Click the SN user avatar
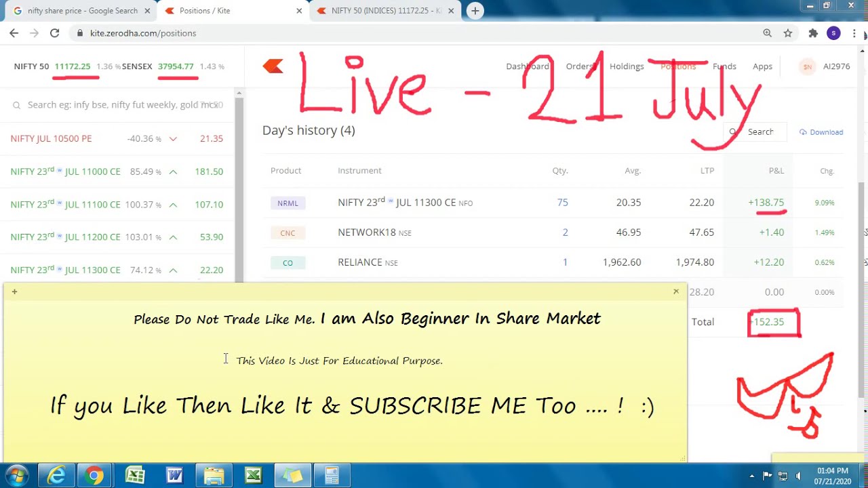Viewport: 868px width, 488px height. 807,66
